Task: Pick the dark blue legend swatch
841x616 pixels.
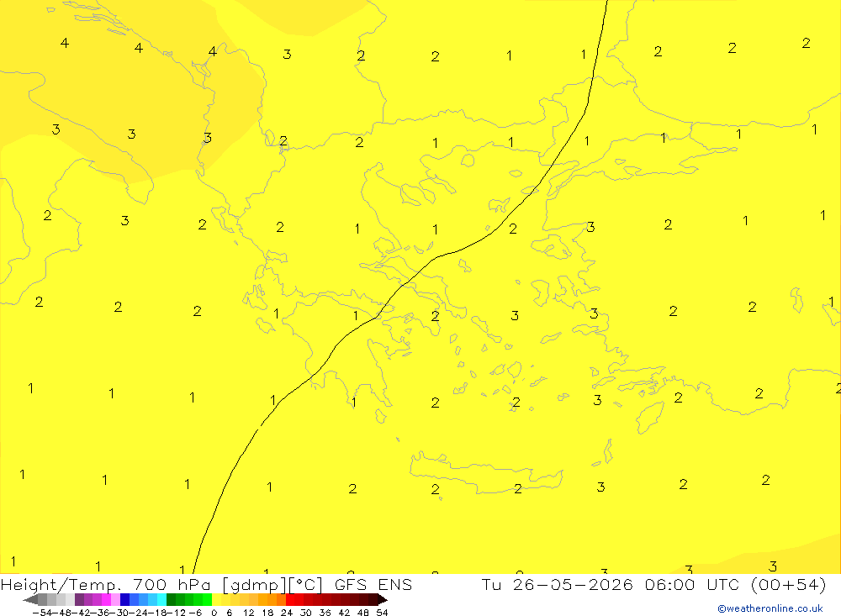Action: pyautogui.click(x=125, y=600)
